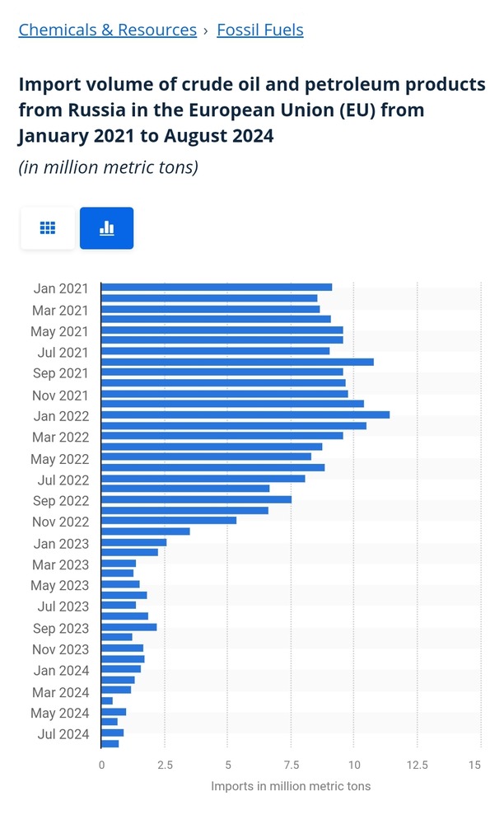Image resolution: width=504 pixels, height=824 pixels.
Task: Click the May 2021 bar
Action: [x=222, y=330]
